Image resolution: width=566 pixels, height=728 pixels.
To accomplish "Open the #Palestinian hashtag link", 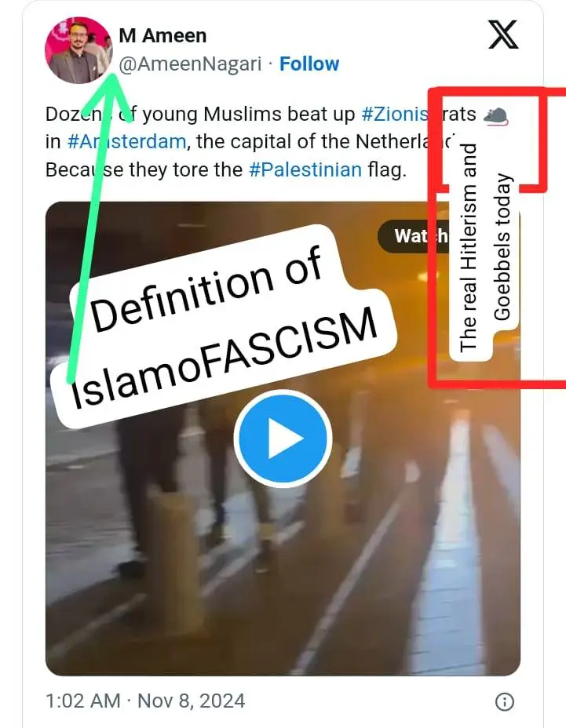I will point(305,170).
